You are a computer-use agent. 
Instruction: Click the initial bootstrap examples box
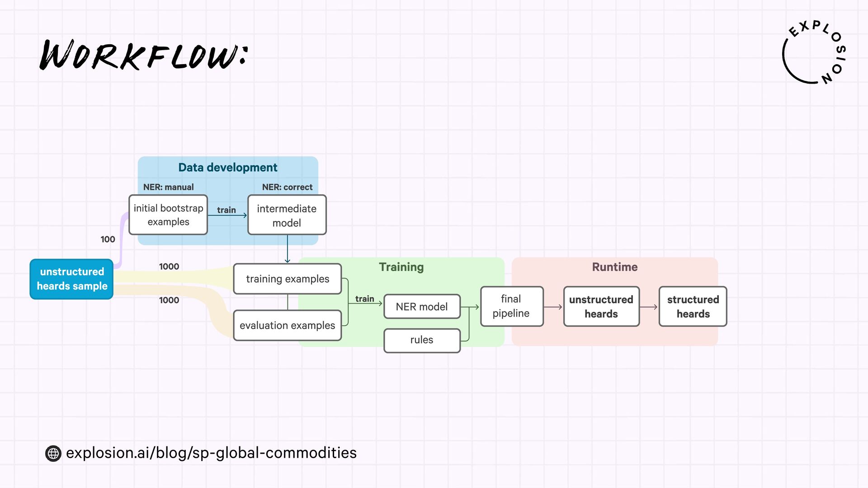point(168,215)
